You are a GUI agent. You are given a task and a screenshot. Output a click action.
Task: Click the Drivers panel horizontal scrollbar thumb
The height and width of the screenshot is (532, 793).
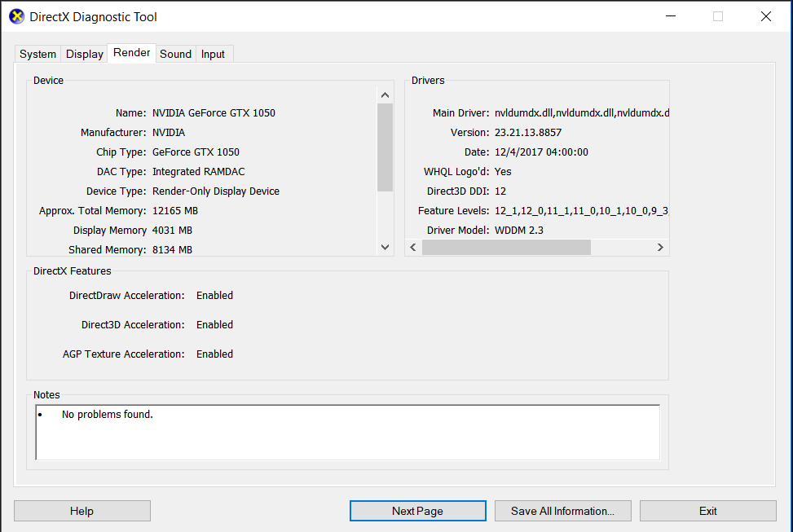(506, 248)
